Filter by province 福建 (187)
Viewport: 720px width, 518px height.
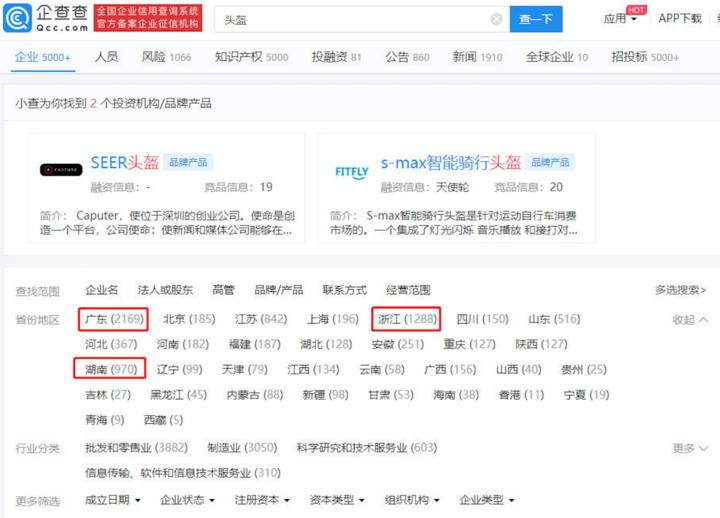point(254,344)
